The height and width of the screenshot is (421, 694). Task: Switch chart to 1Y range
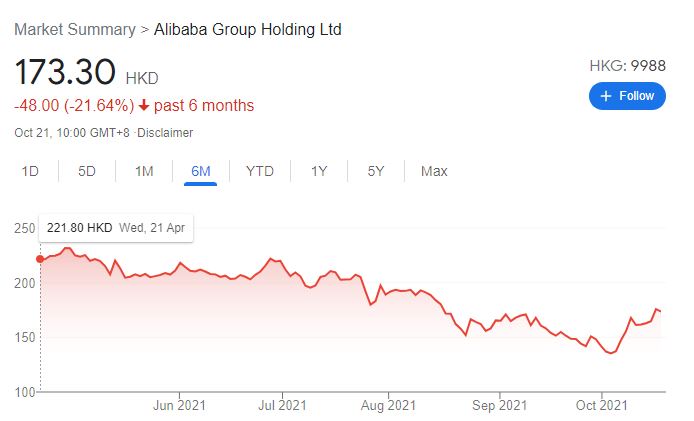point(319,171)
